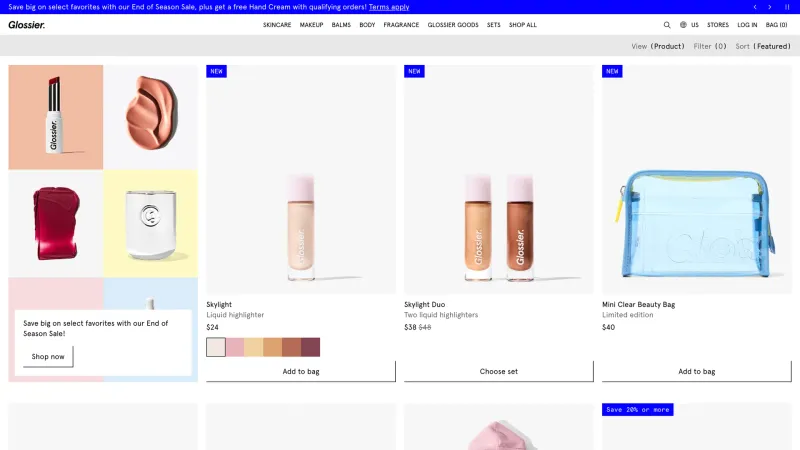This screenshot has width=800, height=450.
Task: Open the Mini Clear Beauty Bag image
Action: pyautogui.click(x=696, y=179)
